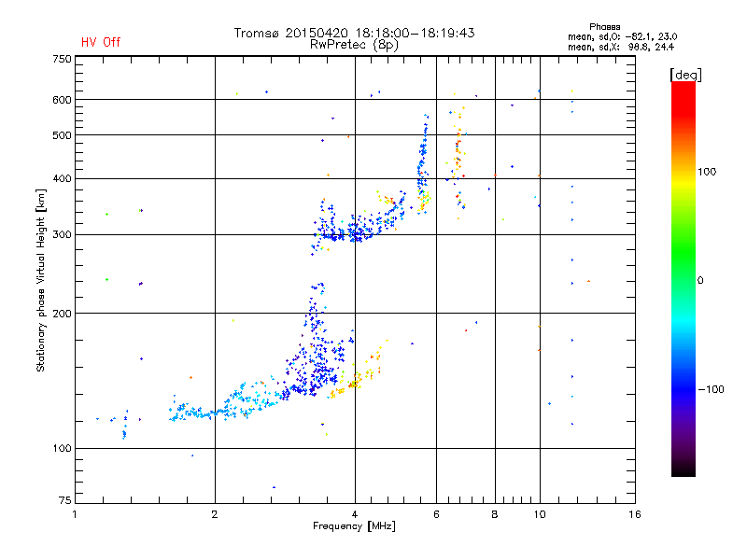
Task: Click the y-axis label "600"
Action: [x=62, y=100]
